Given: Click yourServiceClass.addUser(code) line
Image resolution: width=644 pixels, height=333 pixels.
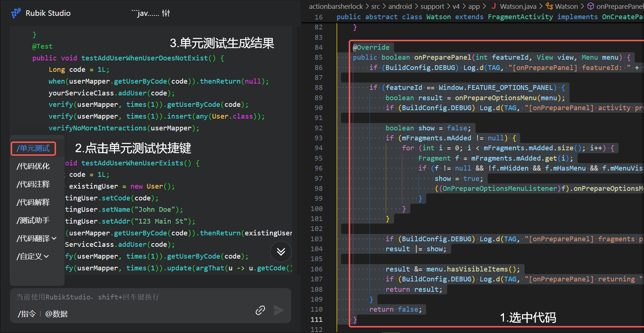Looking at the screenshot, I should (x=112, y=93).
